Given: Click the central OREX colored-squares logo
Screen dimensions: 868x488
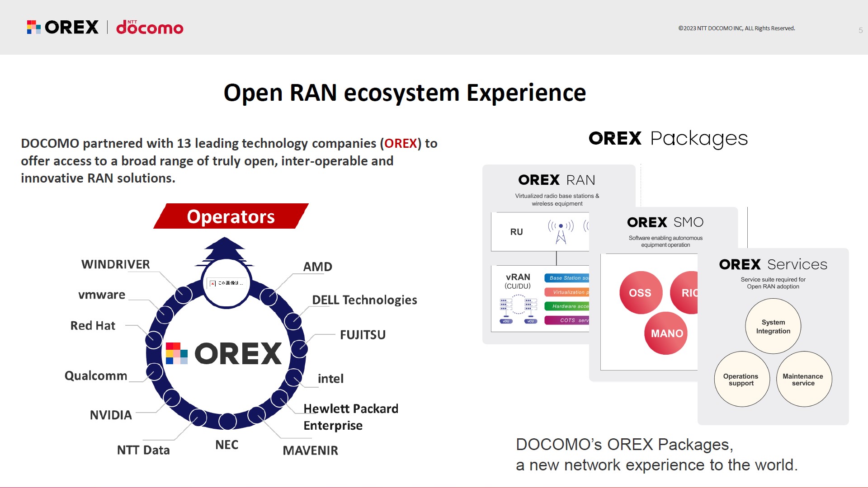Looking at the screenshot, I should [x=176, y=353].
